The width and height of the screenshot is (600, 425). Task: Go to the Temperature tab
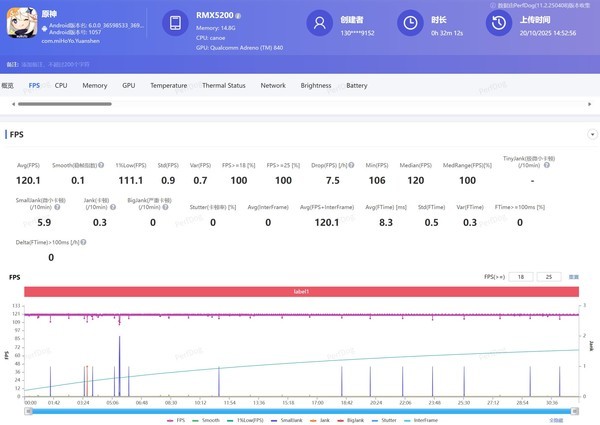click(x=168, y=86)
